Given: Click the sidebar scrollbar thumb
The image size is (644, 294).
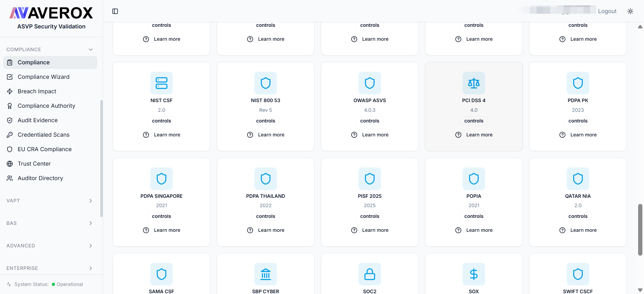Looking at the screenshot, I should pyautogui.click(x=101, y=158).
